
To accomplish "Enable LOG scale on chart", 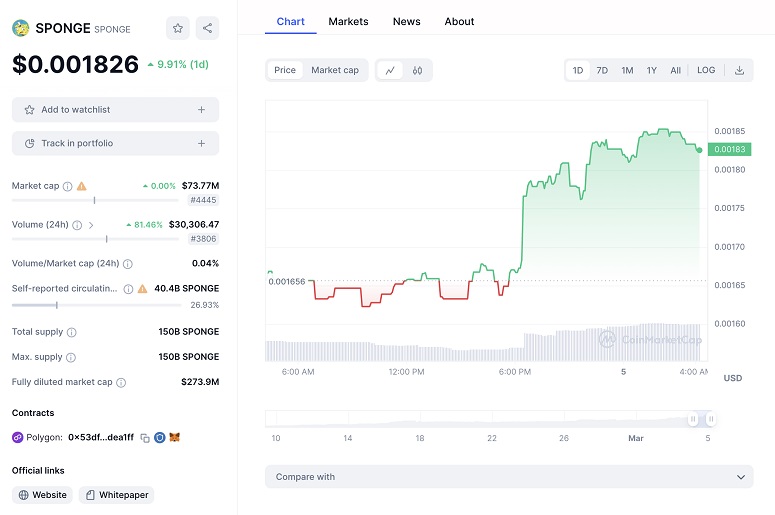I will click(x=706, y=70).
